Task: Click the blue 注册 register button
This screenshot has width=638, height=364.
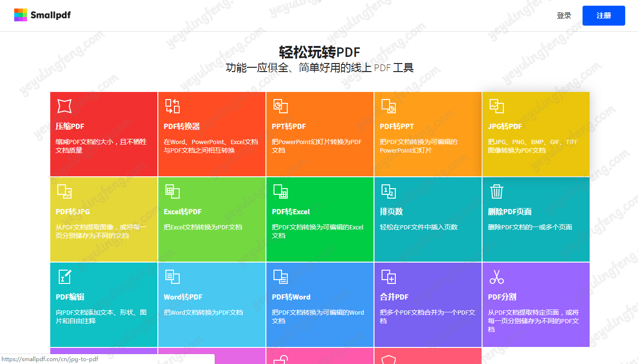Action: tap(603, 16)
